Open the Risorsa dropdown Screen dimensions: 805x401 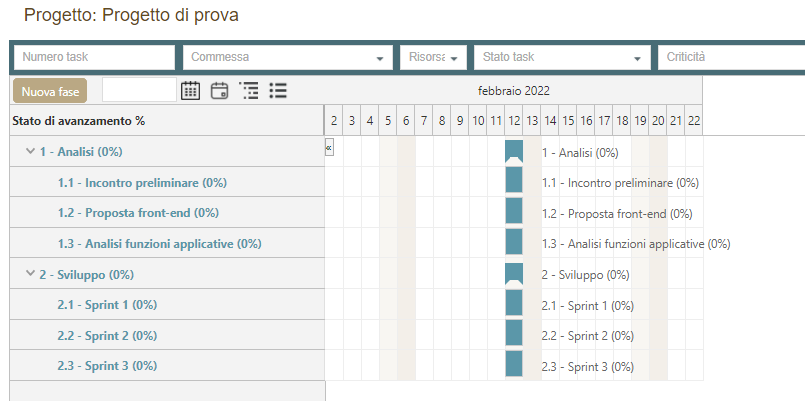point(433,58)
